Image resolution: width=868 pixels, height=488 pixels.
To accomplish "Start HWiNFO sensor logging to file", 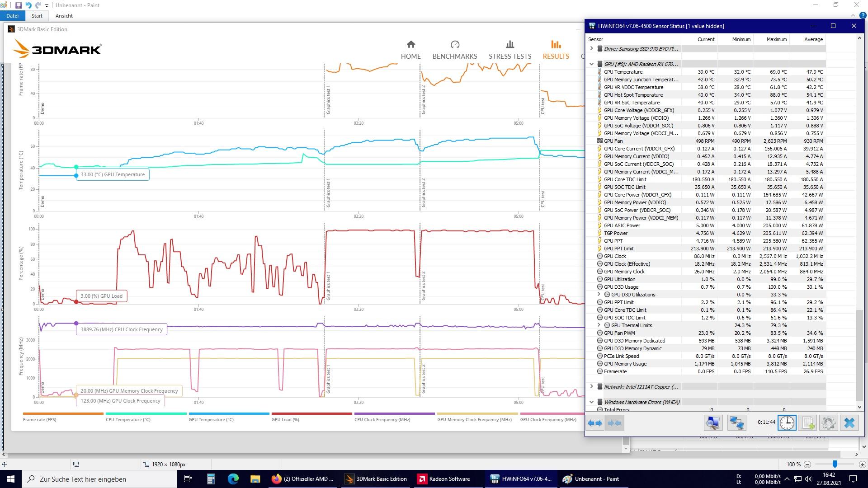I will point(808,423).
